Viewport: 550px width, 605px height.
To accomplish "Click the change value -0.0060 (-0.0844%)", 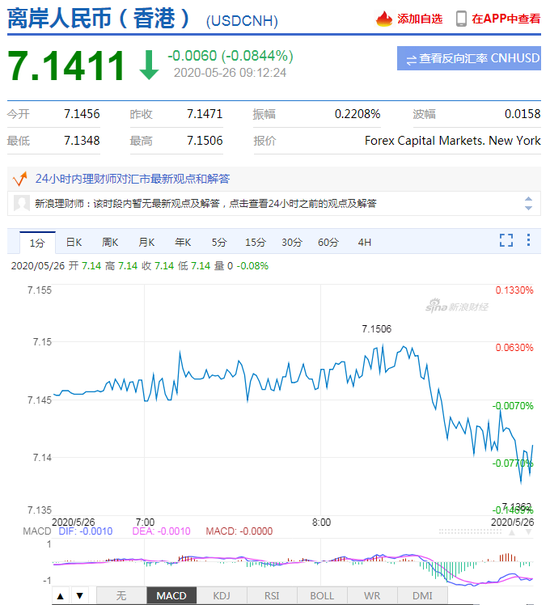I will pyautogui.click(x=230, y=56).
